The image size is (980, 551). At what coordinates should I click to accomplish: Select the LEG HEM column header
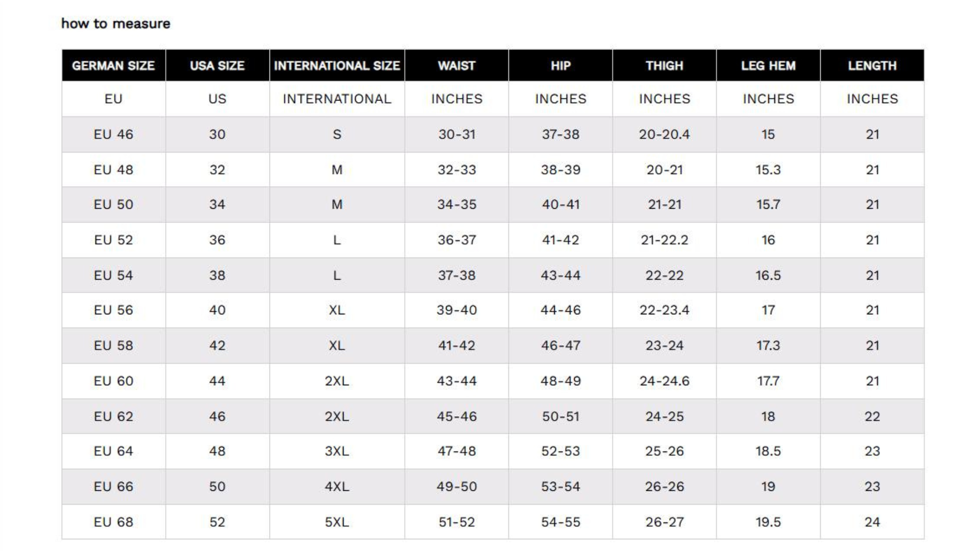768,65
